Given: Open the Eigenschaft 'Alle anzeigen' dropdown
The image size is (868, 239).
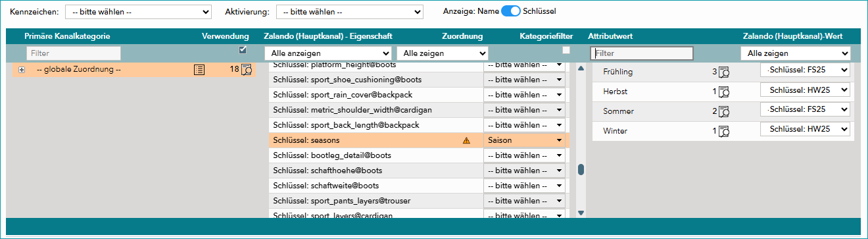Looking at the screenshot, I should click(327, 53).
